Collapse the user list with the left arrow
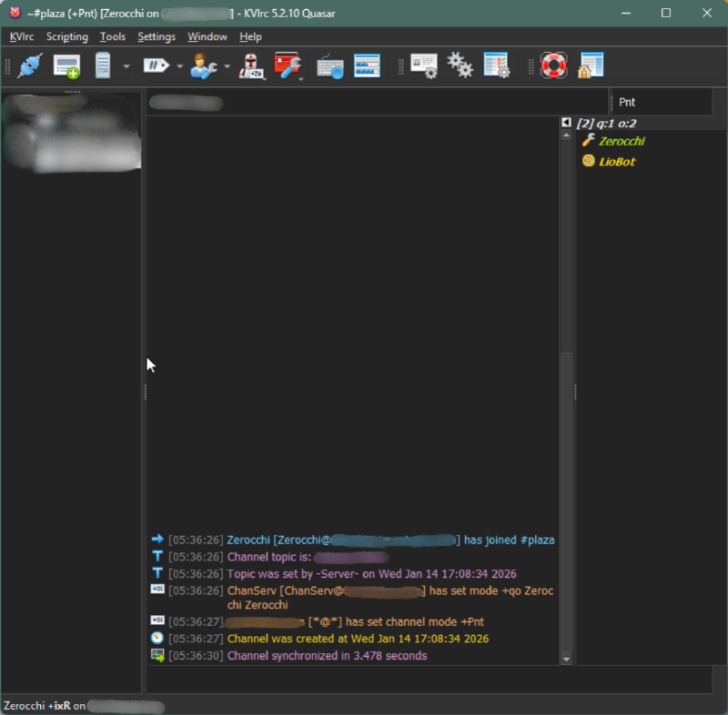The width and height of the screenshot is (728, 715). 566,121
